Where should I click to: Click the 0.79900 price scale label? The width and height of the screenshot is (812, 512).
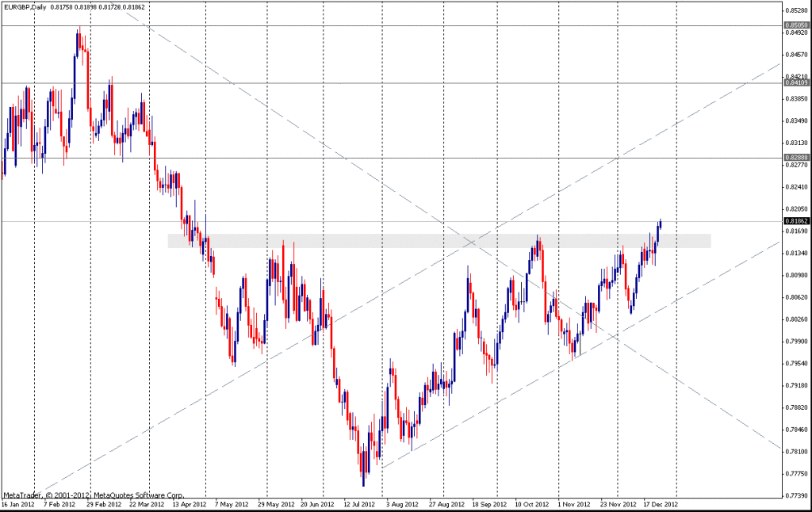click(x=795, y=342)
